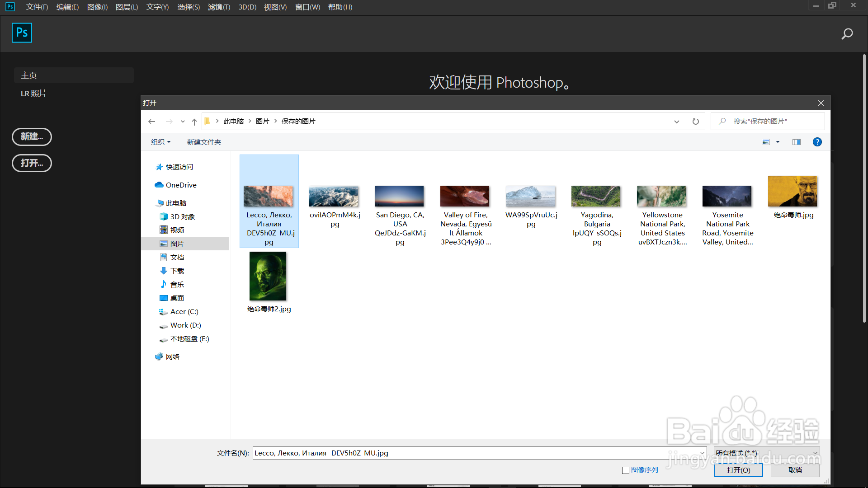Click the 新建... button on home screen
868x488 pixels.
[x=32, y=136]
